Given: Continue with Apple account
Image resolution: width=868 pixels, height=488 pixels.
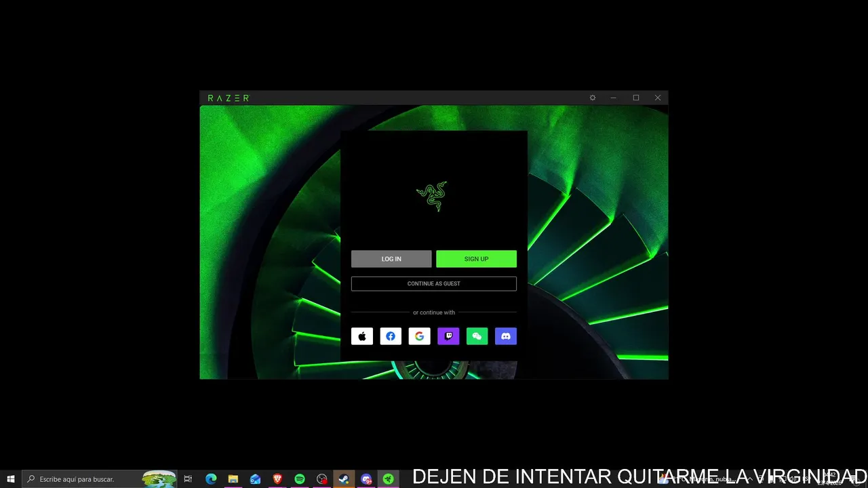Looking at the screenshot, I should [x=362, y=336].
